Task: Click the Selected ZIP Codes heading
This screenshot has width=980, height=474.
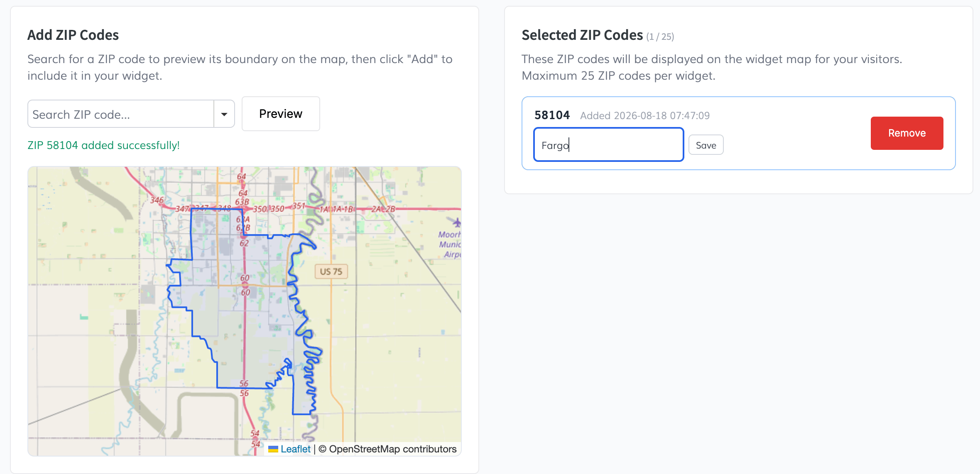Action: click(582, 35)
